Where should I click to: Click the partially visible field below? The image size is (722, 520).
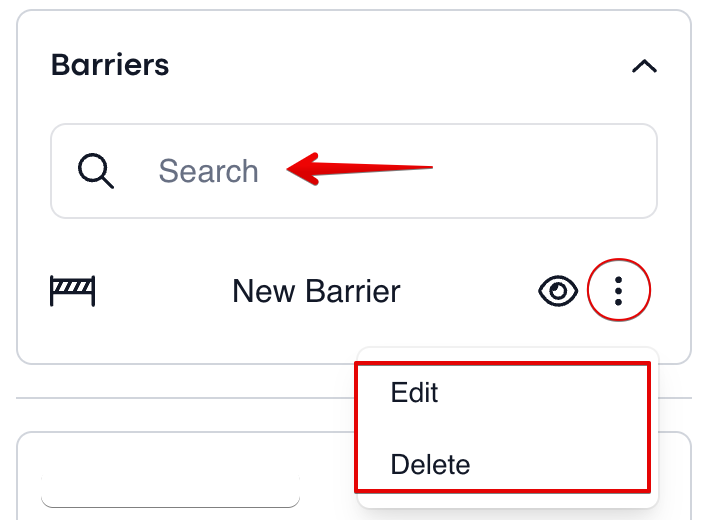170,492
